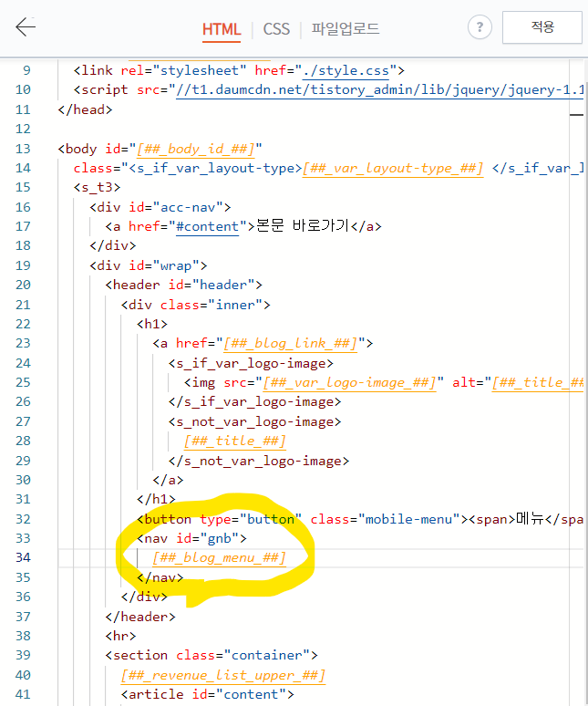Follow the jquery script URL on line 10
The width and height of the screenshot is (588, 706).
click(380, 90)
